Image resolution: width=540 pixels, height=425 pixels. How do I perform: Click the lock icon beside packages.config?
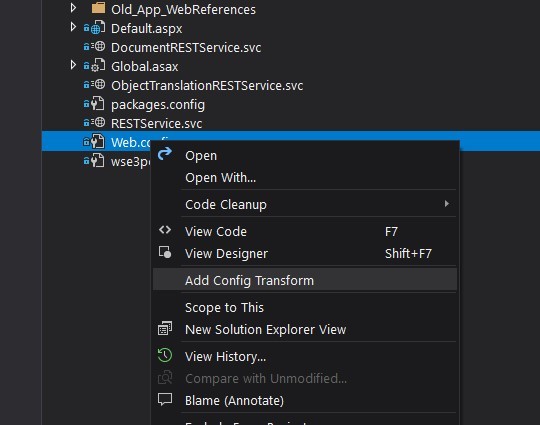[x=86, y=104]
